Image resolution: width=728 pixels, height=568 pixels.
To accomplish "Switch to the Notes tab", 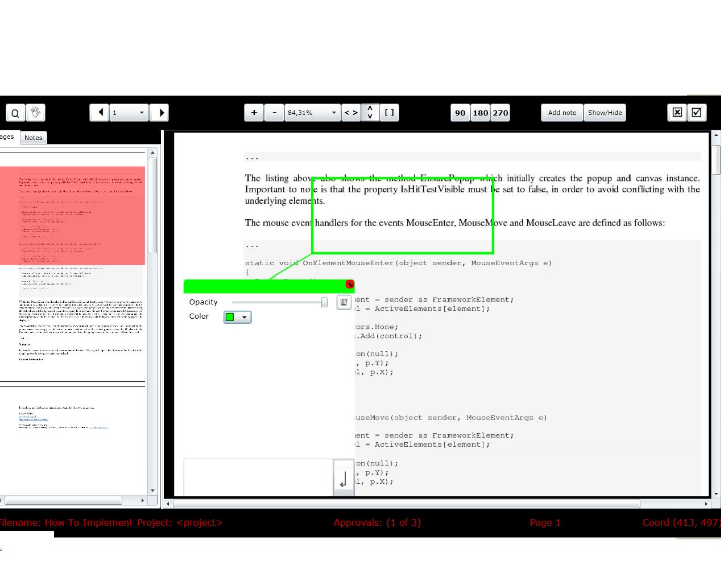I will click(33, 137).
